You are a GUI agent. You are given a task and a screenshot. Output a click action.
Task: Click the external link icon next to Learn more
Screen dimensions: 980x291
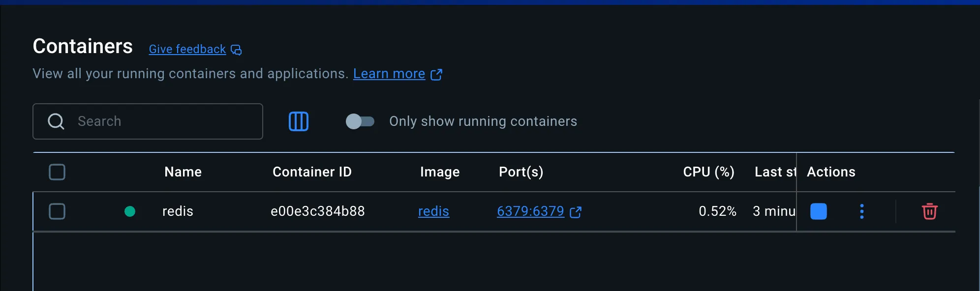[x=436, y=74]
